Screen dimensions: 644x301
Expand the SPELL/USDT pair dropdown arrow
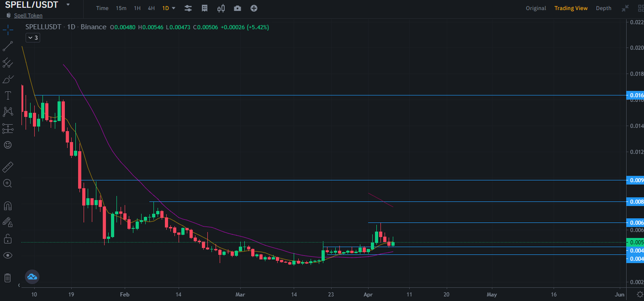[68, 5]
